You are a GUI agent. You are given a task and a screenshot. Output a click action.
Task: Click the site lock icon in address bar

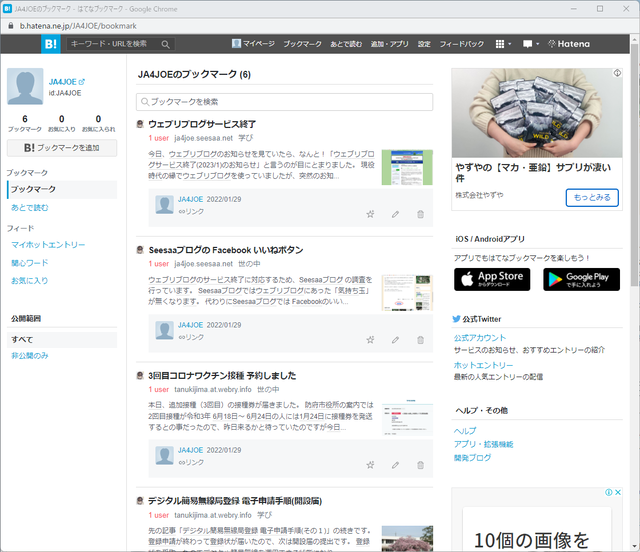point(11,26)
